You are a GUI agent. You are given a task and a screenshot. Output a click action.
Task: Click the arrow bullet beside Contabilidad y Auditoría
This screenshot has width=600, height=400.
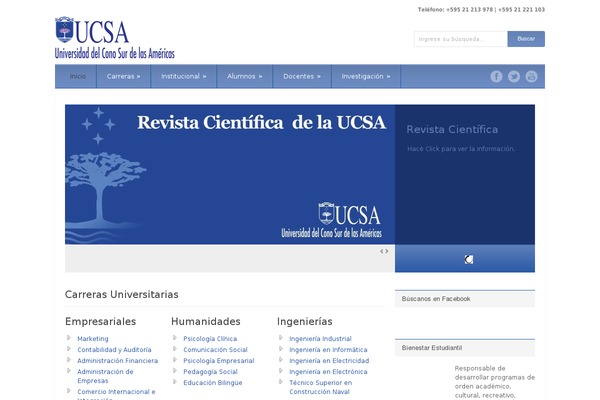69,349
